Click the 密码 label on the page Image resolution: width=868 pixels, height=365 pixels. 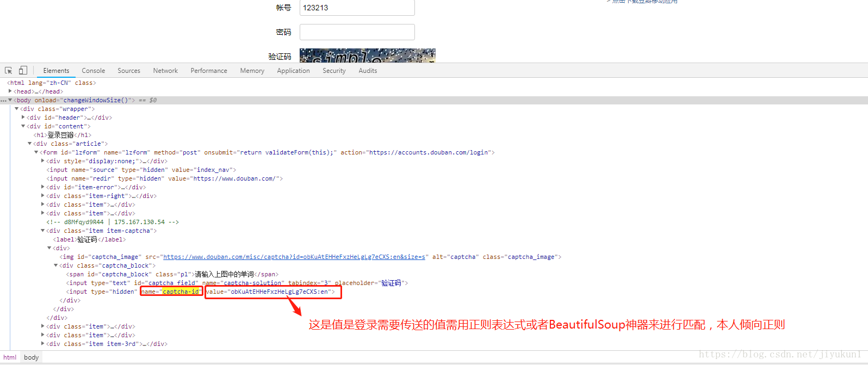(x=283, y=32)
